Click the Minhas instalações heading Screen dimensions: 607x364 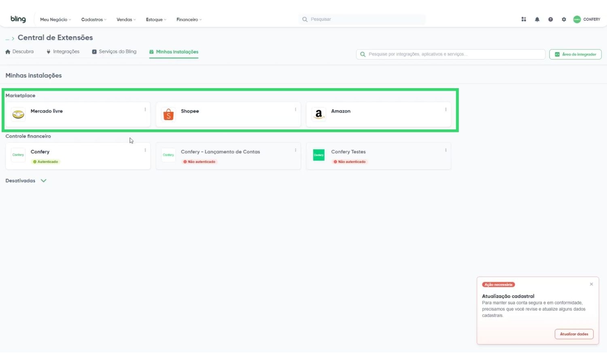34,76
